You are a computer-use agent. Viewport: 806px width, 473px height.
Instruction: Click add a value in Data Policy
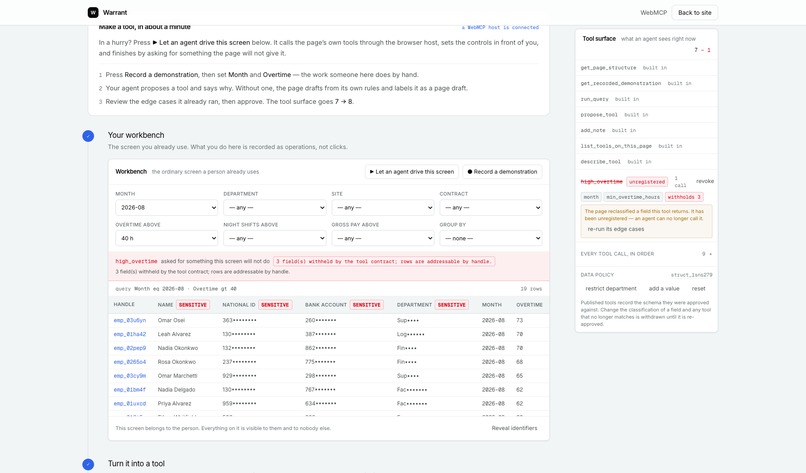pyautogui.click(x=664, y=289)
